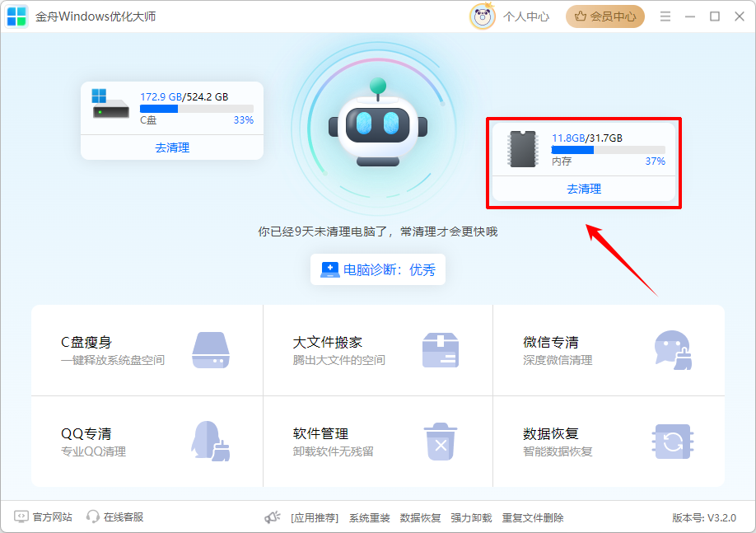Click subtitle 卸载软件无残留

[x=334, y=451]
